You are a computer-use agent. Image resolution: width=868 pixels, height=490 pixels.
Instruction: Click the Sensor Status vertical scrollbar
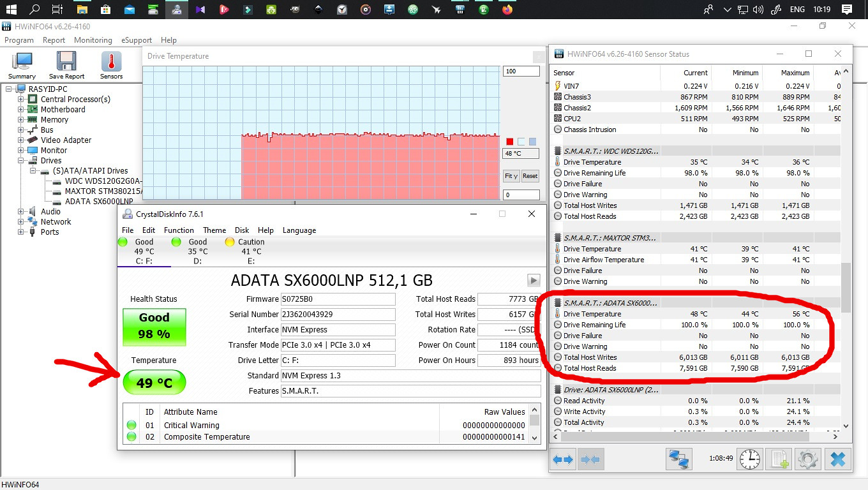[x=846, y=287]
